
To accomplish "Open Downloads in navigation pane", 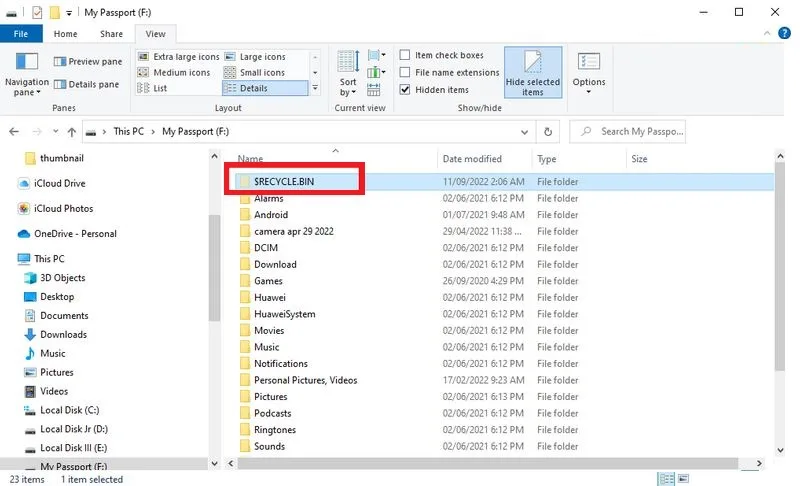I will click(63, 335).
